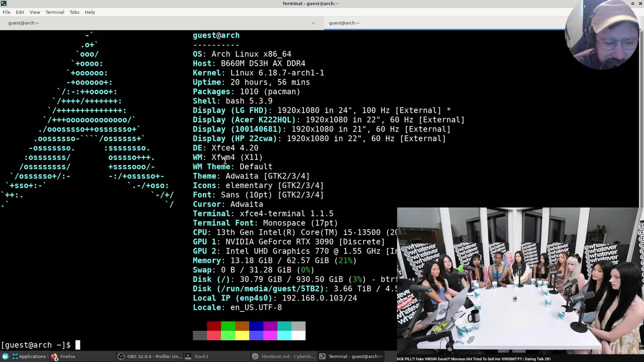Click the 'Display (HP 22cwa)' line
Image resolution: width=644 pixels, height=362 pixels.
319,138
